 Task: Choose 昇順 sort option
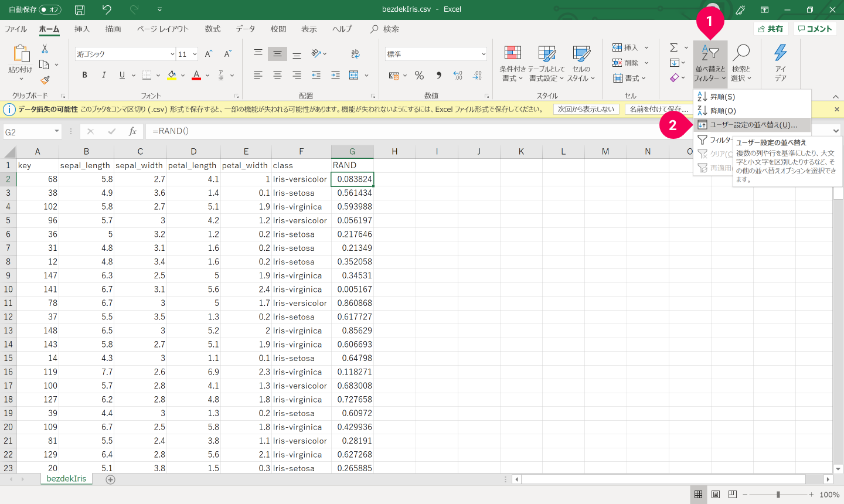753,97
